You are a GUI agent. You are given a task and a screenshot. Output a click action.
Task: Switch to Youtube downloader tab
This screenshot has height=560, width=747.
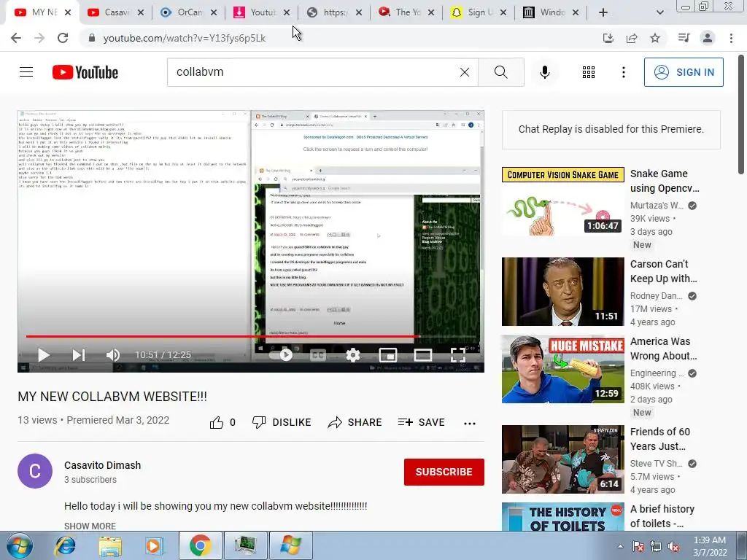[261, 12]
